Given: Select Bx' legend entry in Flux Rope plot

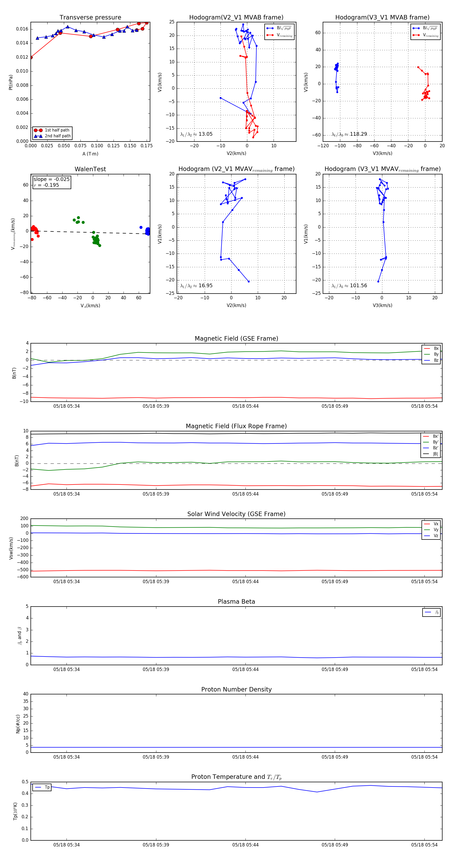Looking at the screenshot, I should pyautogui.click(x=431, y=436).
